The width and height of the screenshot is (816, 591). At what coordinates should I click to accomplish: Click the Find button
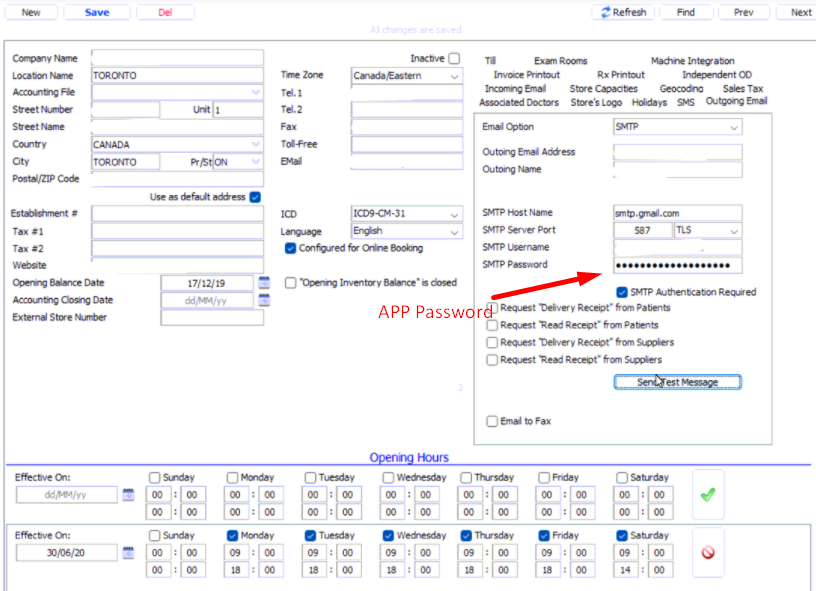(686, 12)
